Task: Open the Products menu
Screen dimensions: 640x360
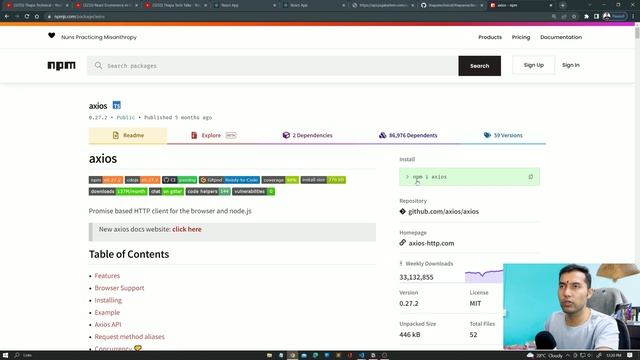Action: pyautogui.click(x=490, y=37)
